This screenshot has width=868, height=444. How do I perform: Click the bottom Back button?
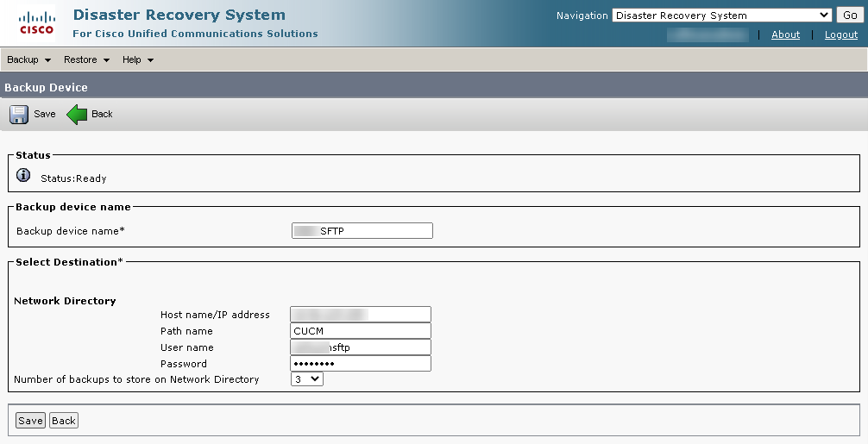click(64, 421)
